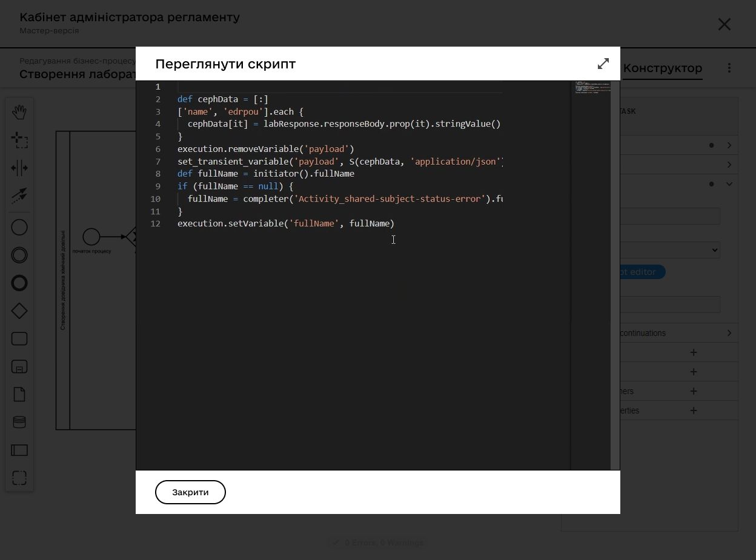Click the start event 'початок процесу' on canvas
The image size is (756, 560).
tap(91, 237)
